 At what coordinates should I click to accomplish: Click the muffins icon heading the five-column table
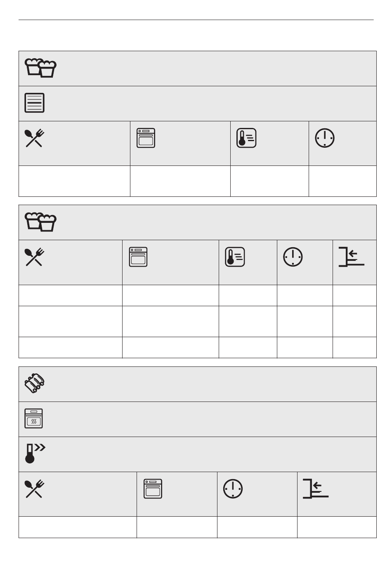40,222
